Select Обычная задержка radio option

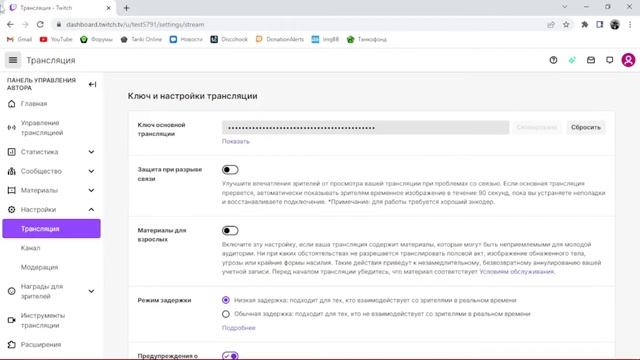tap(226, 314)
